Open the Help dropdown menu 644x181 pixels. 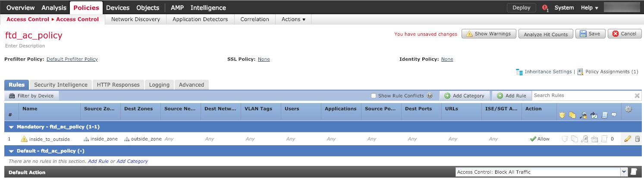click(590, 8)
